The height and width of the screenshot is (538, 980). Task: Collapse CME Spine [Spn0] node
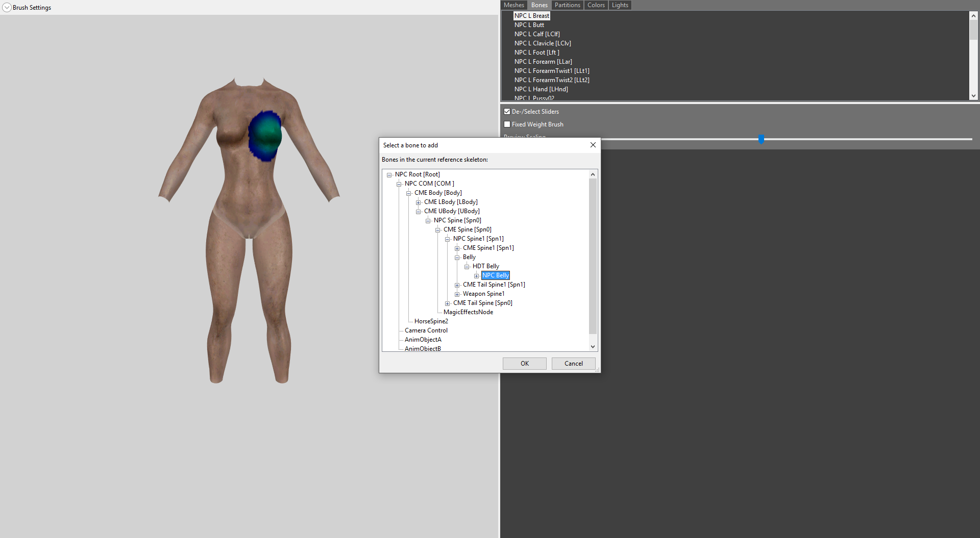click(x=438, y=230)
